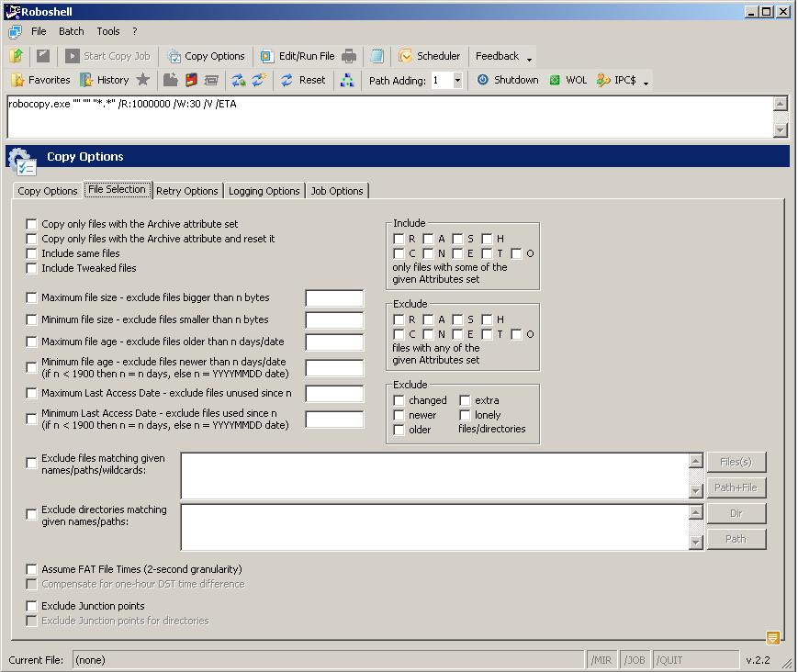Check Exclude changed files
The height and width of the screenshot is (672, 798).
coord(399,401)
